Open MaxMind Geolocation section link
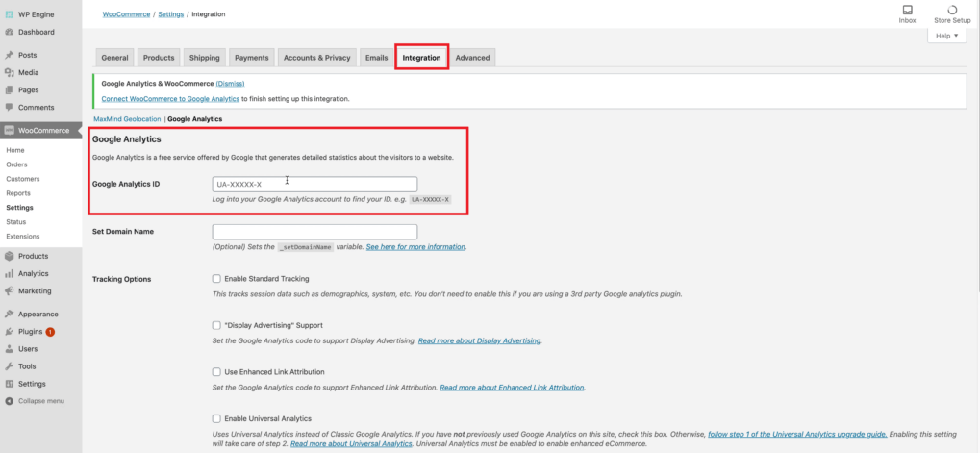 [127, 118]
